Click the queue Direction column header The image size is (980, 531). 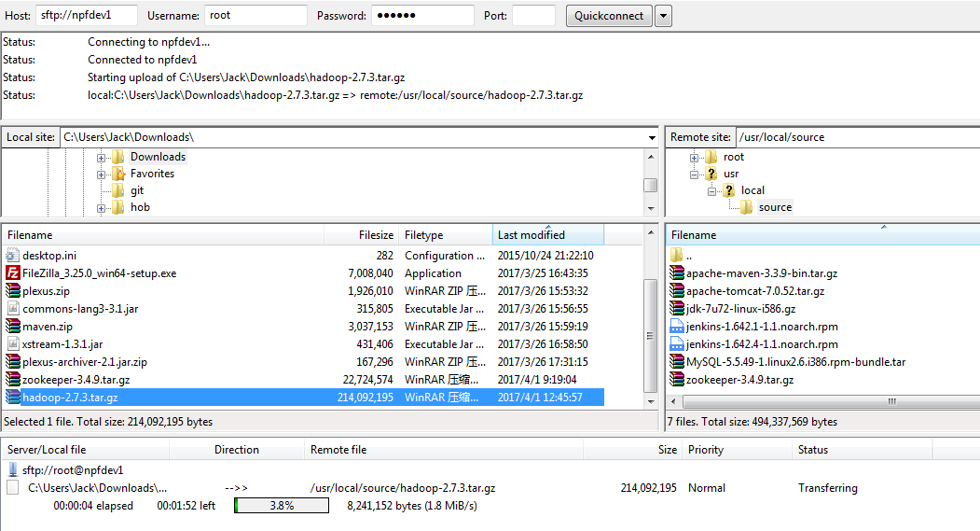[236, 450]
